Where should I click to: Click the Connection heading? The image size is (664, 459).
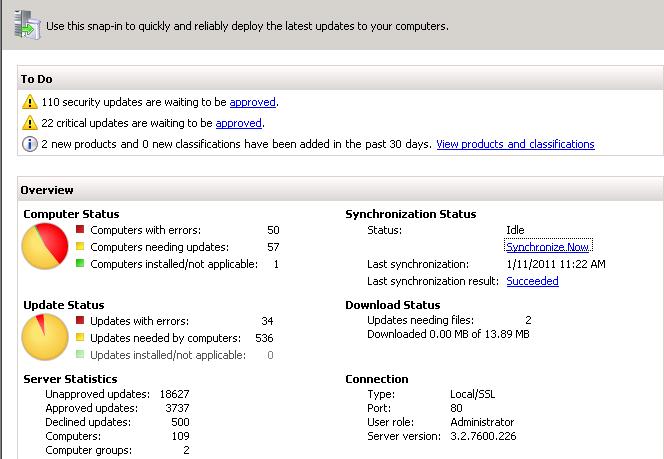click(x=377, y=379)
